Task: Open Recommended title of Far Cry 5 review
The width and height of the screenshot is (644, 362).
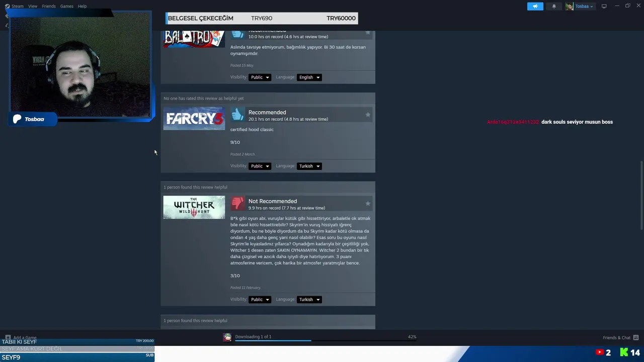Action: [x=267, y=112]
